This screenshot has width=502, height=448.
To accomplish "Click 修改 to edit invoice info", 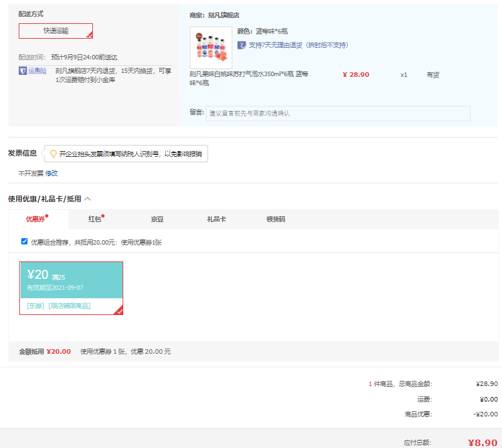I will [52, 173].
